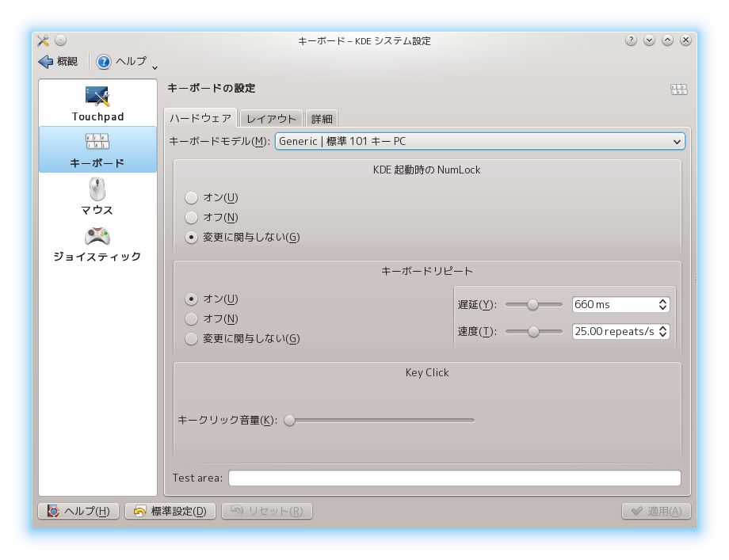Open the Touchpad settings module
Image resolution: width=729 pixels, height=560 pixels.
click(x=97, y=104)
